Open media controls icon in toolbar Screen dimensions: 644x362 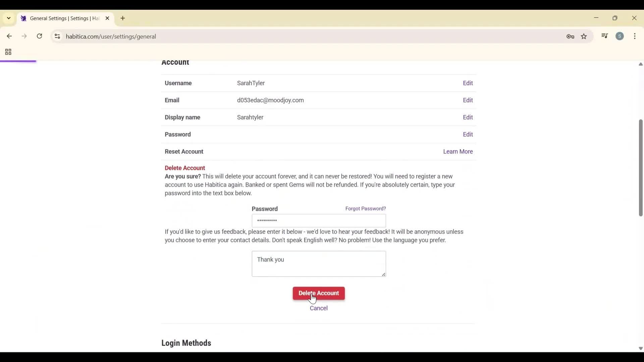tap(605, 36)
